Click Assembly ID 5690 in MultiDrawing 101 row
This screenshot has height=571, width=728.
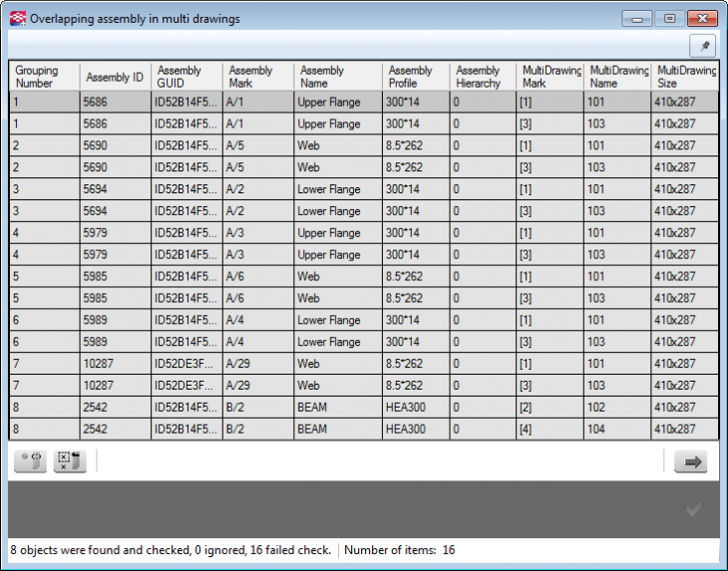(116, 145)
